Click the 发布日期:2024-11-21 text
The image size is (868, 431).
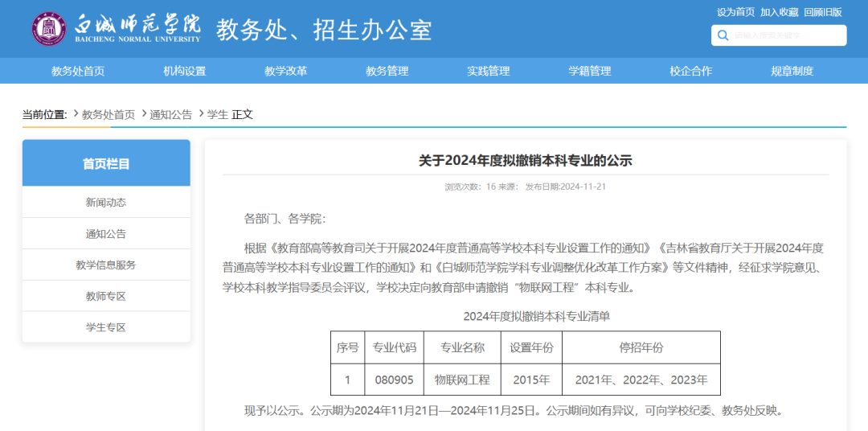pyautogui.click(x=565, y=187)
